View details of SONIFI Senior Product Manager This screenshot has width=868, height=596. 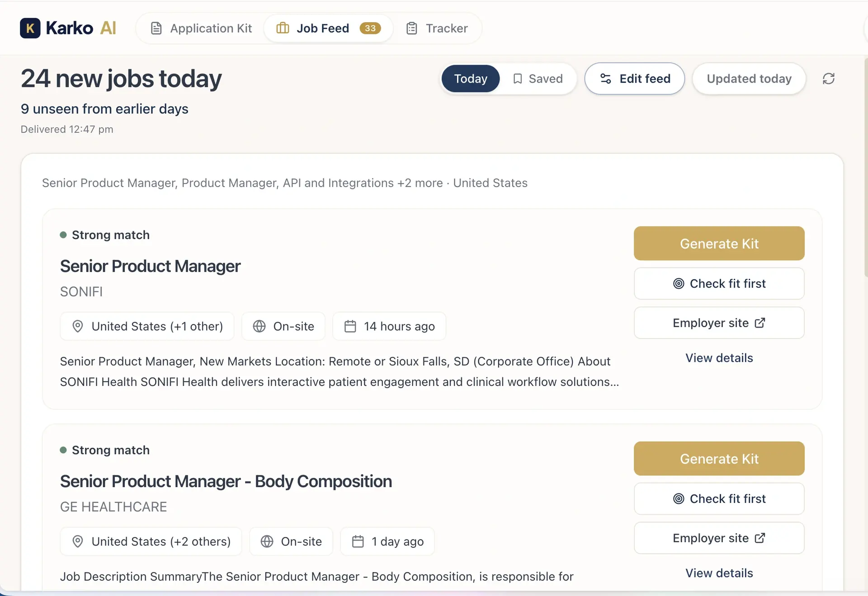pyautogui.click(x=719, y=358)
